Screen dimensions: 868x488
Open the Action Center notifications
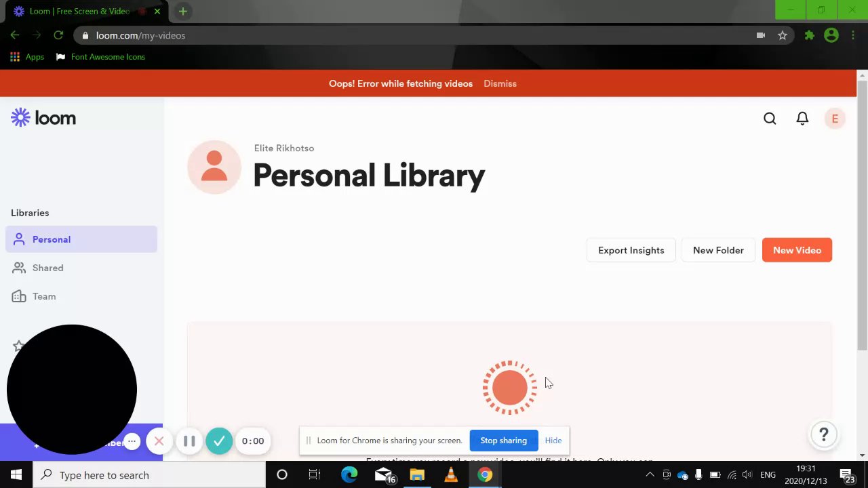(848, 475)
